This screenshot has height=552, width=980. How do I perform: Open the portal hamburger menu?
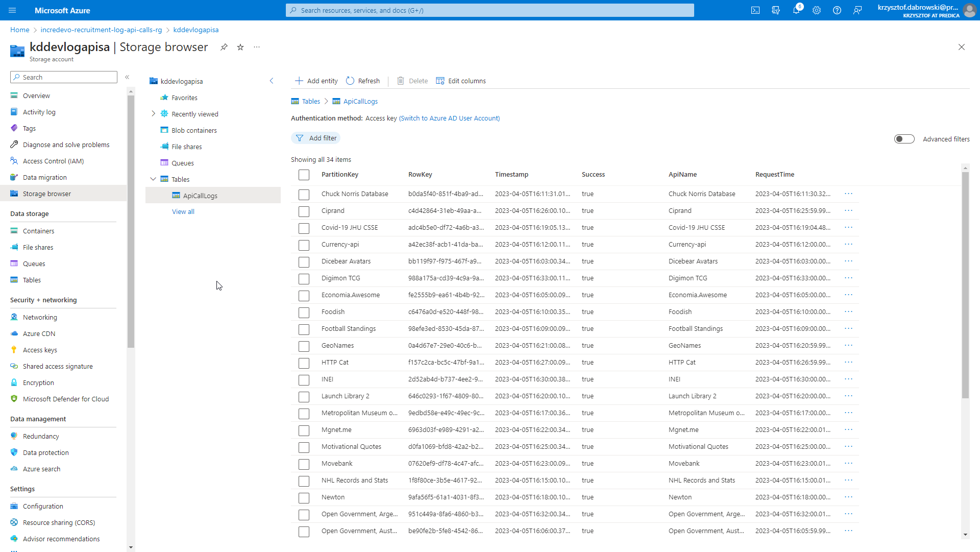pyautogui.click(x=12, y=10)
